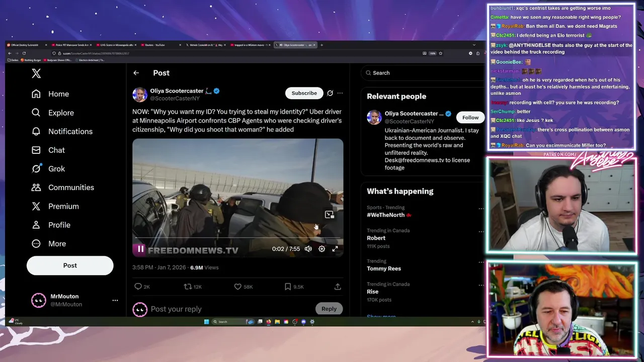
Task: Open Explore in the sidebar
Action: 53,113
